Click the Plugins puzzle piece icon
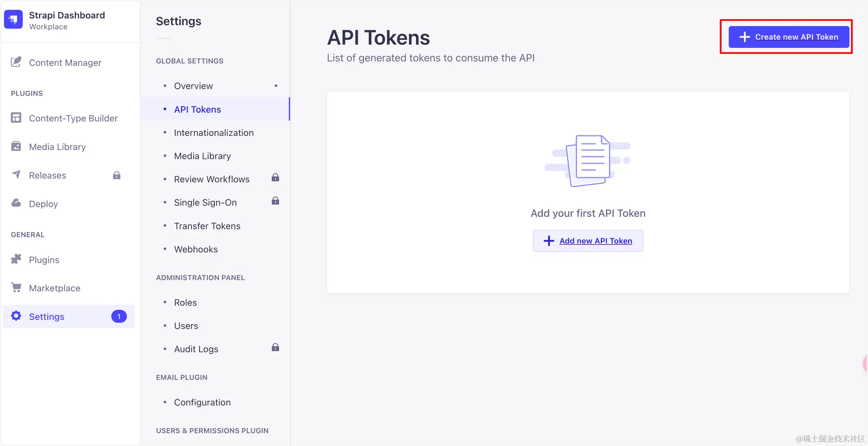The image size is (868, 446). (x=16, y=259)
